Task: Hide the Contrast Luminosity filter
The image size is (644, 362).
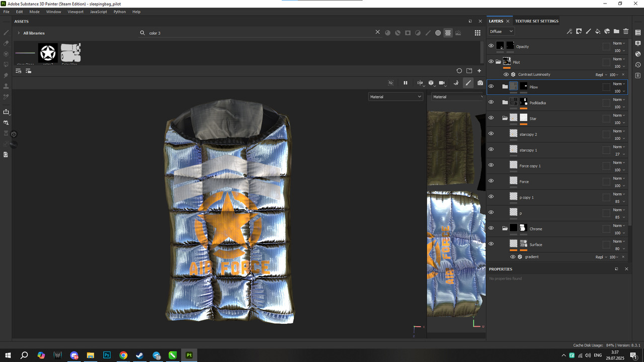Action: coord(506,74)
